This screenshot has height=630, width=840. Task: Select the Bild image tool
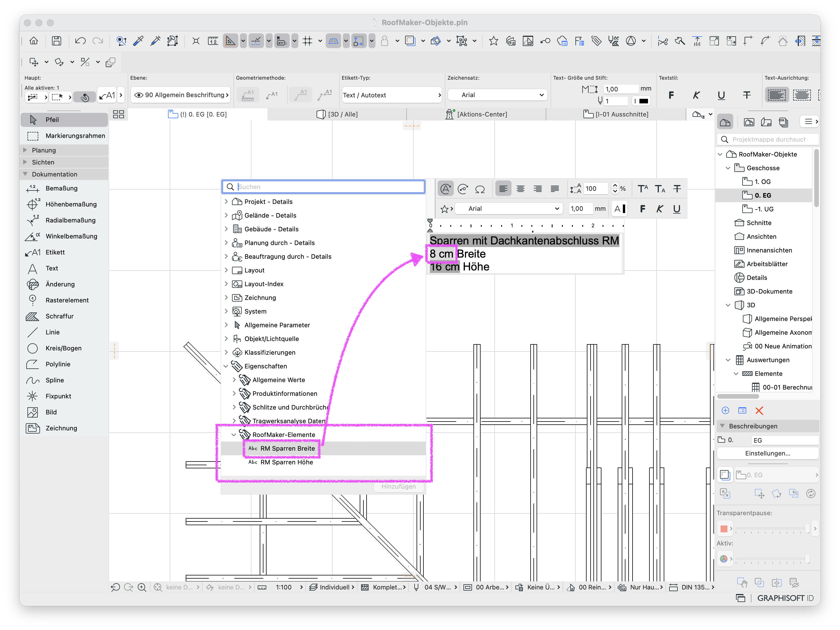[64, 412]
